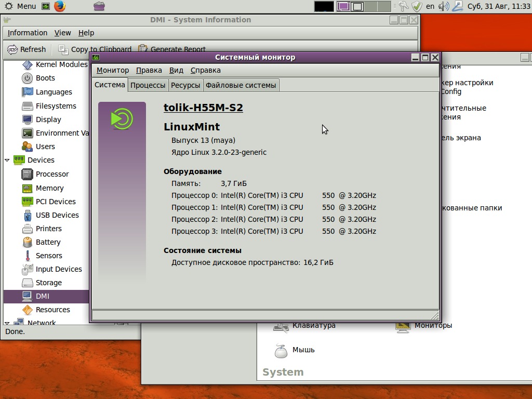Select the Processor chip icon
Image resolution: width=532 pixels, height=399 pixels.
pyautogui.click(x=27, y=174)
